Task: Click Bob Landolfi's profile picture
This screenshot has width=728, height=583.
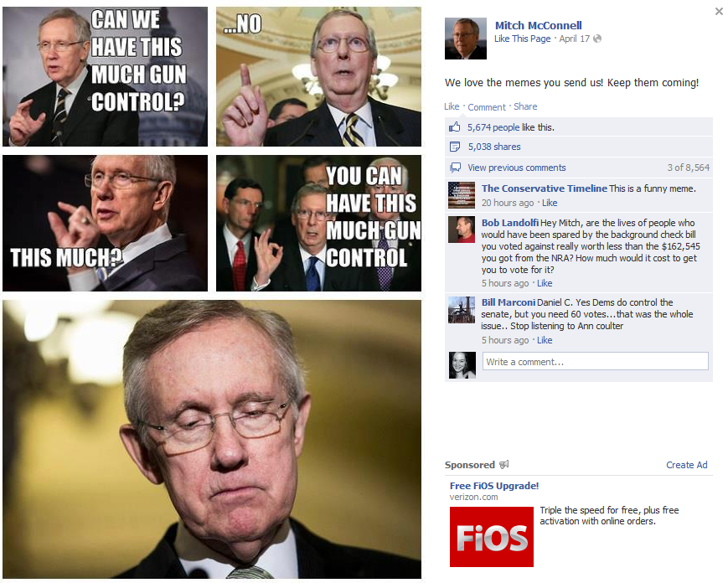Action: [462, 230]
